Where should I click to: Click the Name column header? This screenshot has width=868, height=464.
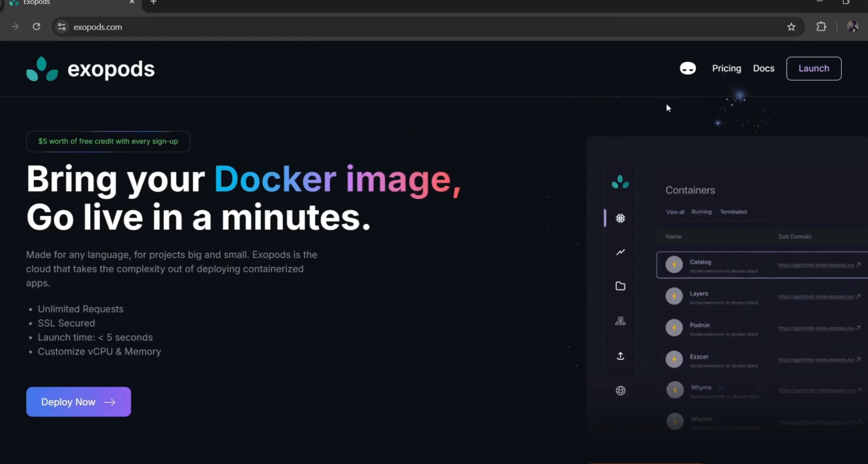pos(673,237)
